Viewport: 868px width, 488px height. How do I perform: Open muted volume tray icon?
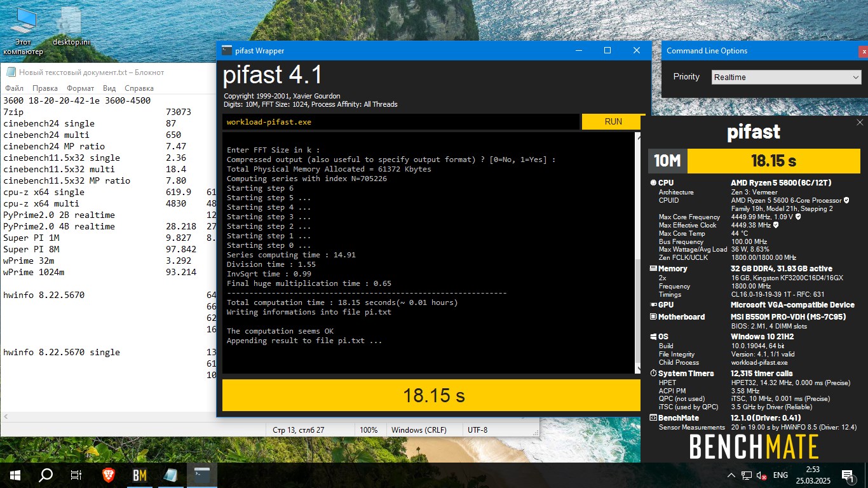point(762,475)
